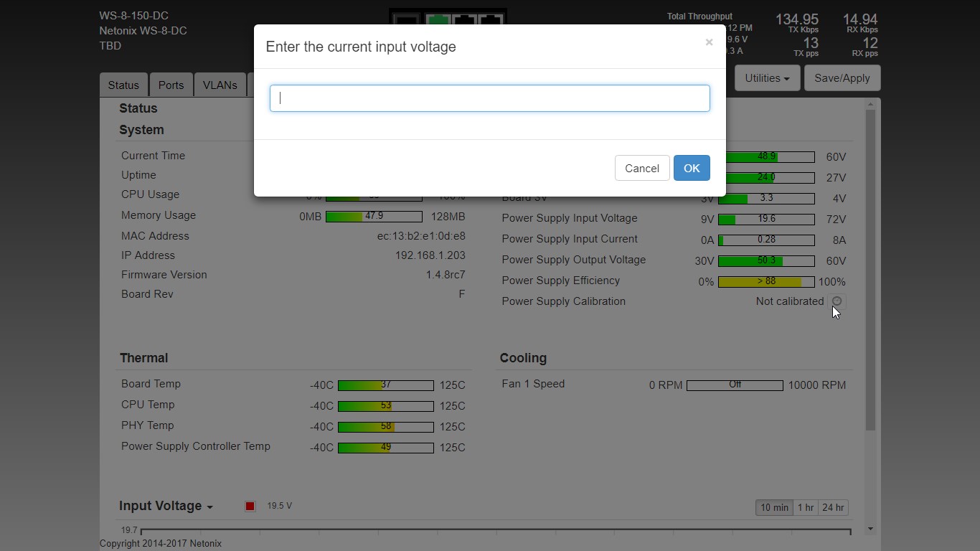Viewport: 980px width, 551px height.
Task: Close the input voltage dialog with X
Action: [709, 42]
